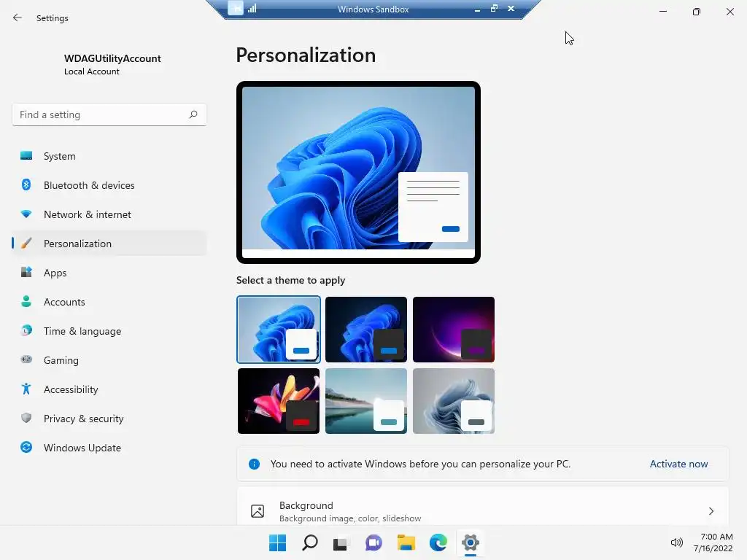Click the System monitor icon in sidebar
The width and height of the screenshot is (747, 560).
click(x=26, y=156)
